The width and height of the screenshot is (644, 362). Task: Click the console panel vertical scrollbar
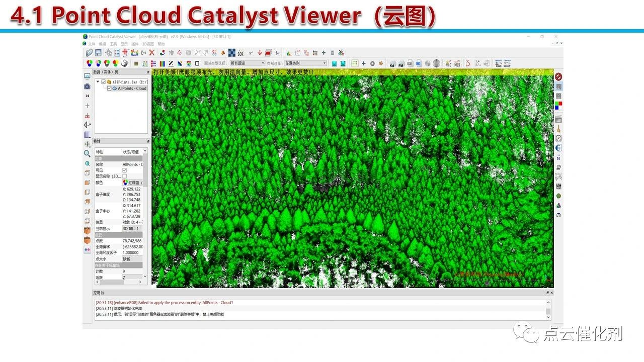pyautogui.click(x=548, y=309)
